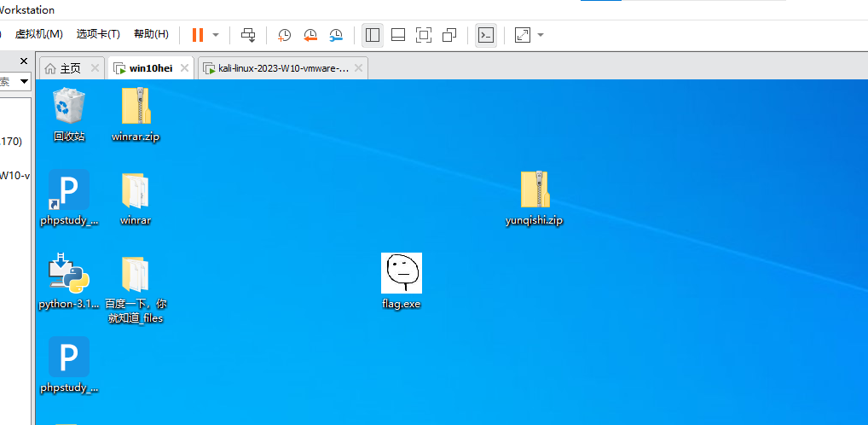Select the 百度一下，你就知道_files folder
Image resolution: width=868 pixels, height=425 pixels.
136,274
